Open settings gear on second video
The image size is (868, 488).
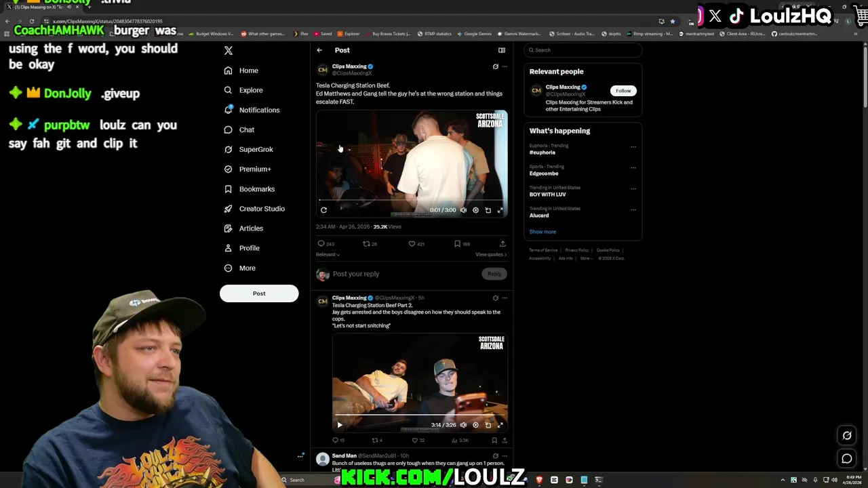[x=475, y=425]
